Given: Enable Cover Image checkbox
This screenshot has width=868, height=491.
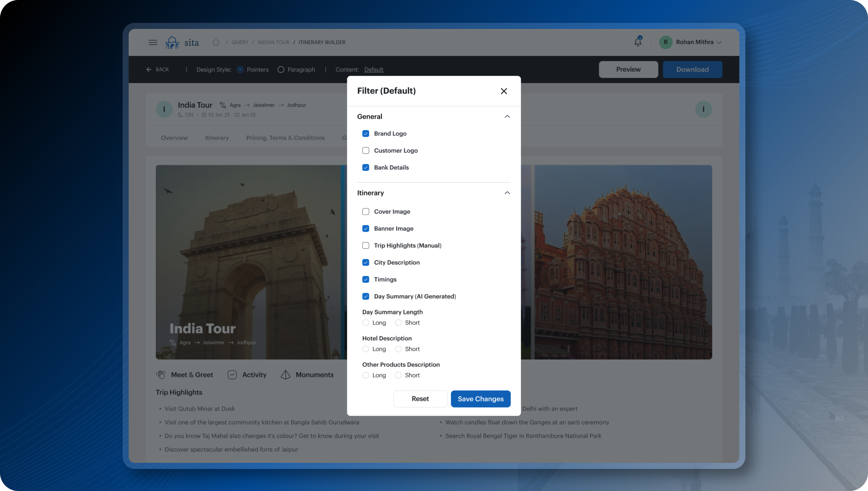Looking at the screenshot, I should coord(366,212).
